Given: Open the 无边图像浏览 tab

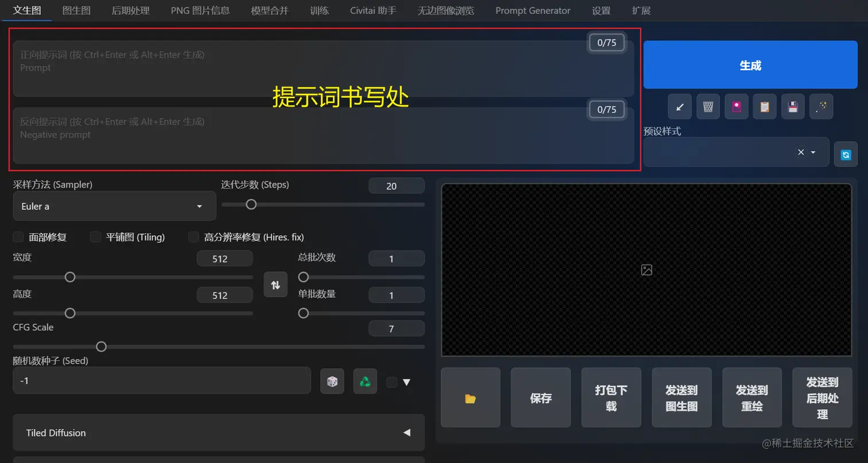Looking at the screenshot, I should pos(445,10).
